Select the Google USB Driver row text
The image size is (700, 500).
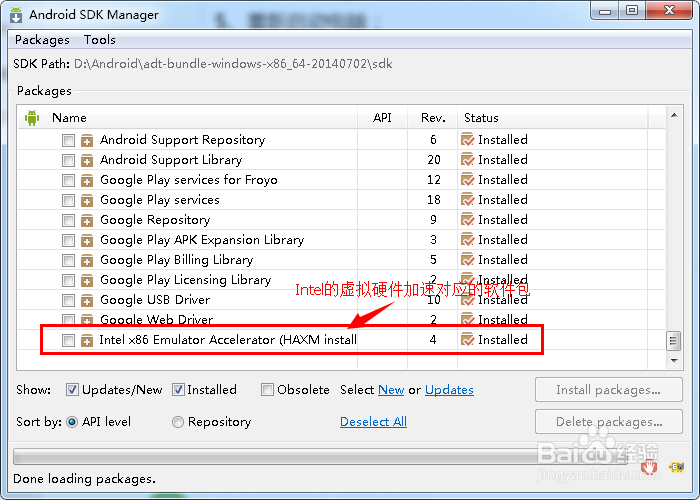155,300
